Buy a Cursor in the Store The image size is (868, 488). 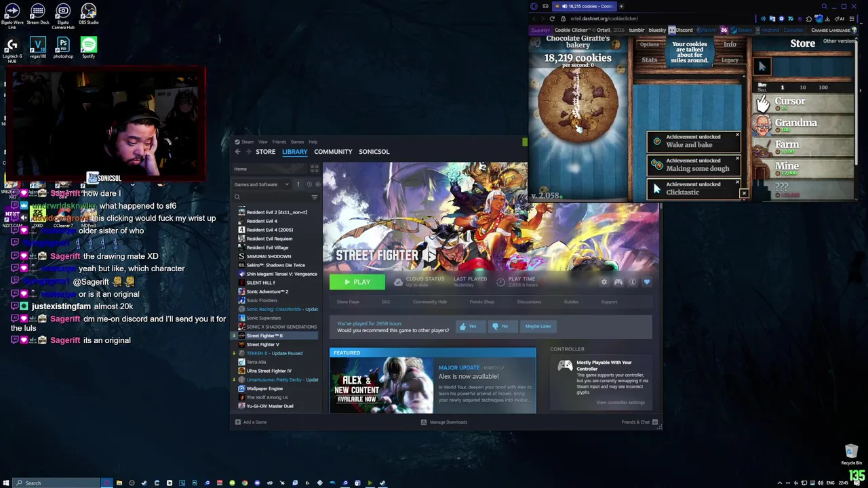point(804,103)
